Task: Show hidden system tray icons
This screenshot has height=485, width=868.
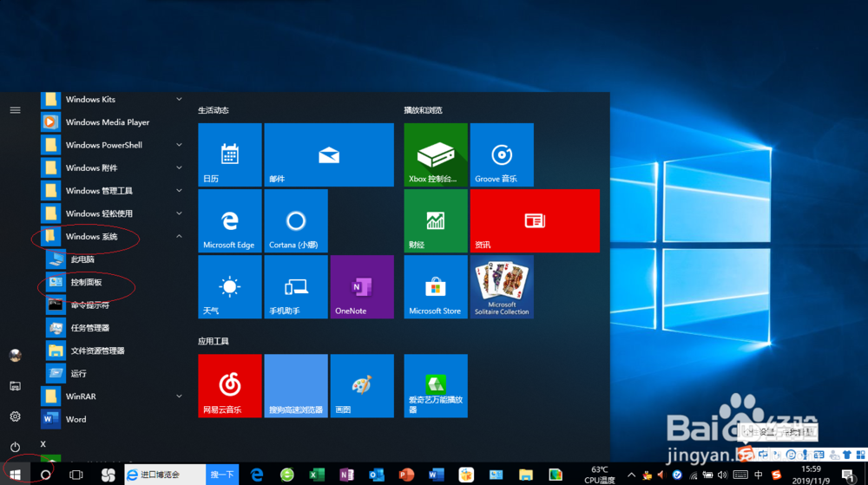Action: [x=631, y=475]
